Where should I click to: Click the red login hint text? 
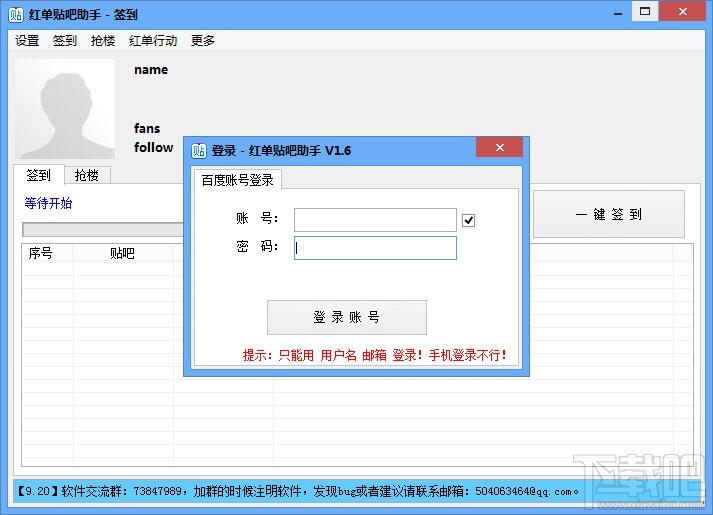pos(374,355)
